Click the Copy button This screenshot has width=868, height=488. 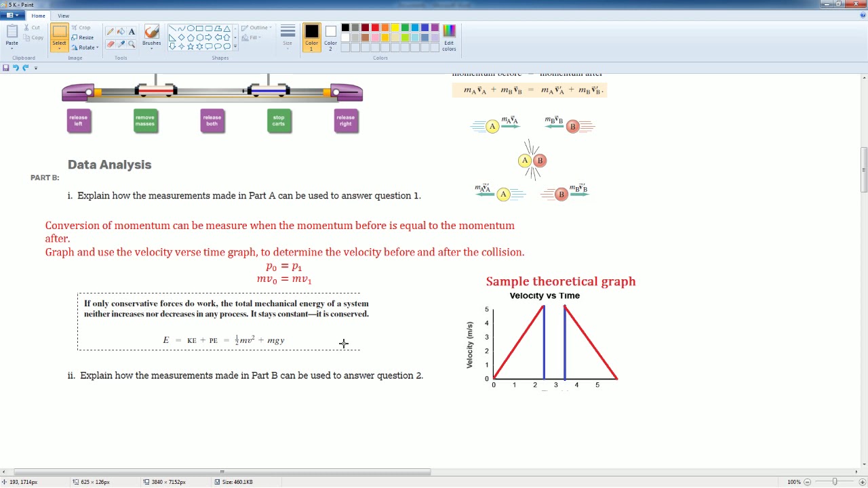[33, 37]
